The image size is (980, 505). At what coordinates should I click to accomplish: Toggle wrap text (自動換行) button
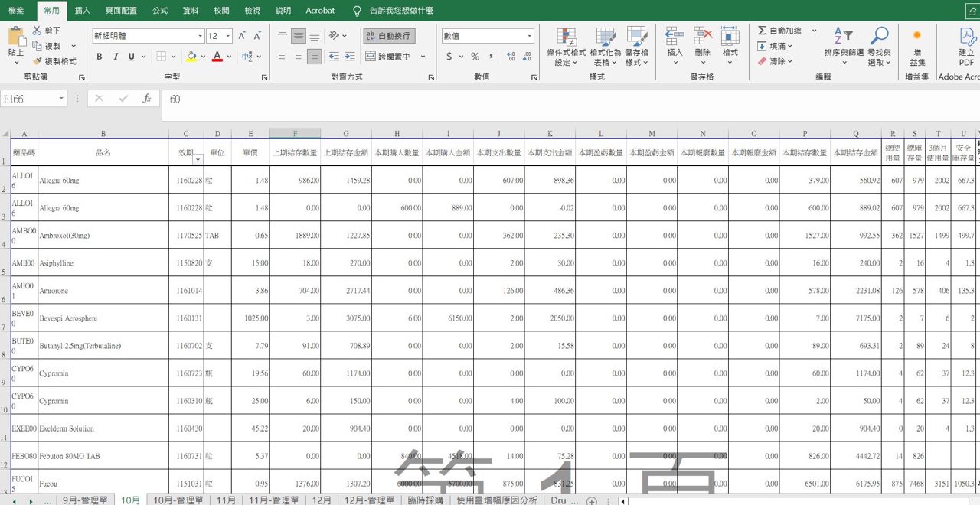coord(389,36)
